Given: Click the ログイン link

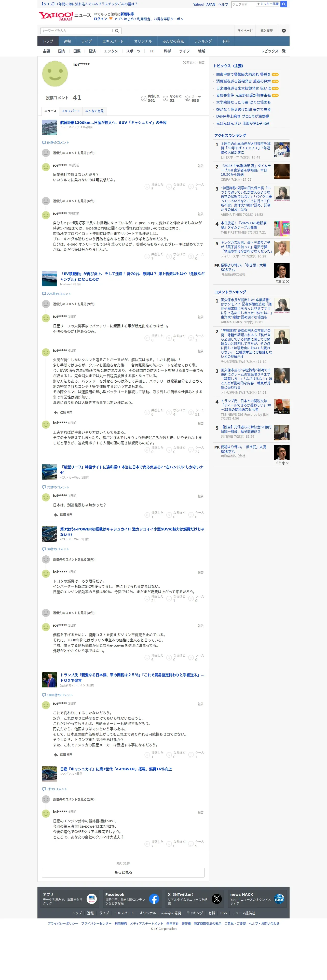Looking at the screenshot, I should point(100,19).
